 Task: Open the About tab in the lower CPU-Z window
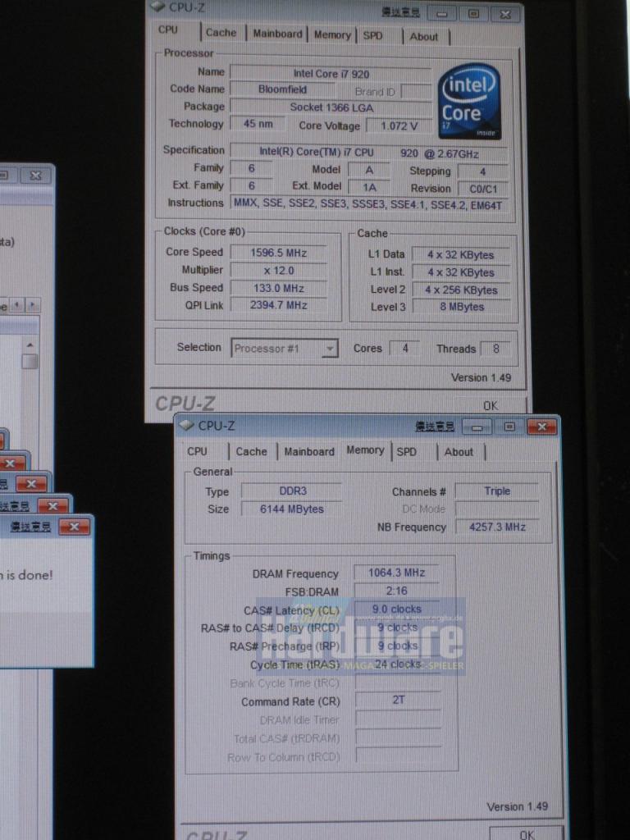point(459,452)
